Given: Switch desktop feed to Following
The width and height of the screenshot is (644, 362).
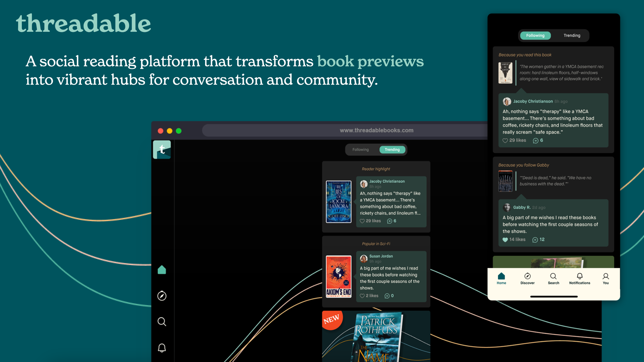Looking at the screenshot, I should pos(360,150).
